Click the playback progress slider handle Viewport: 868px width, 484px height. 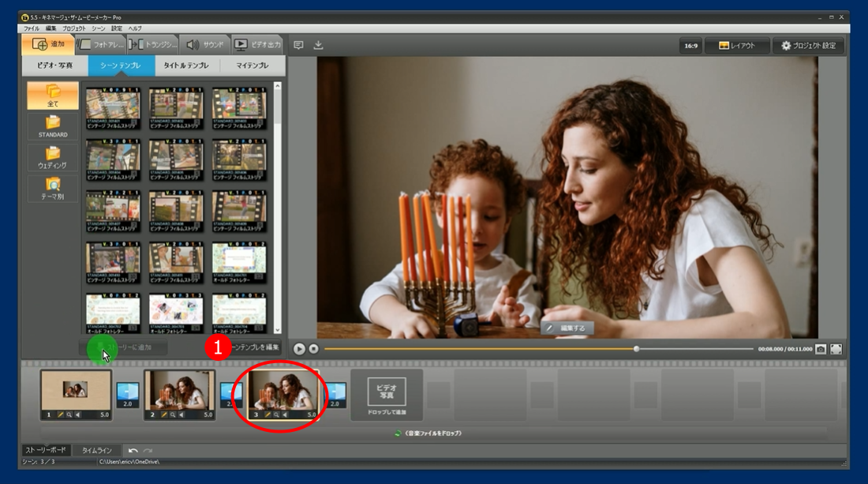pos(637,348)
